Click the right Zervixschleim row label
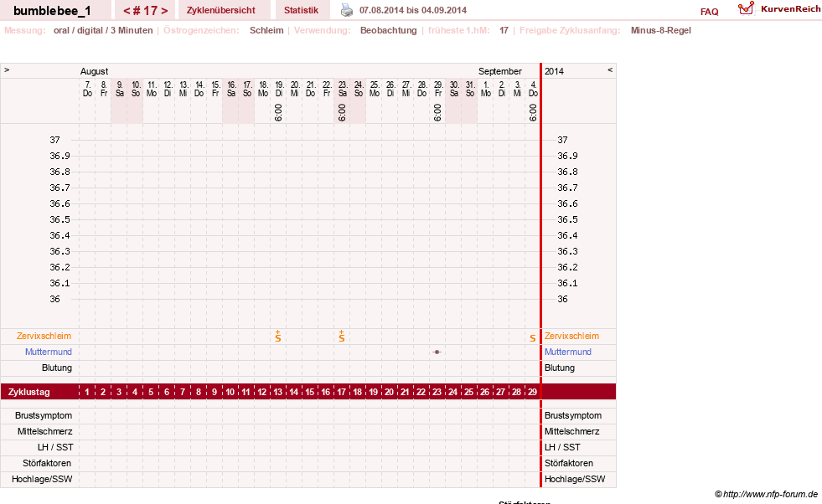This screenshot has width=822, height=504. coord(571,337)
